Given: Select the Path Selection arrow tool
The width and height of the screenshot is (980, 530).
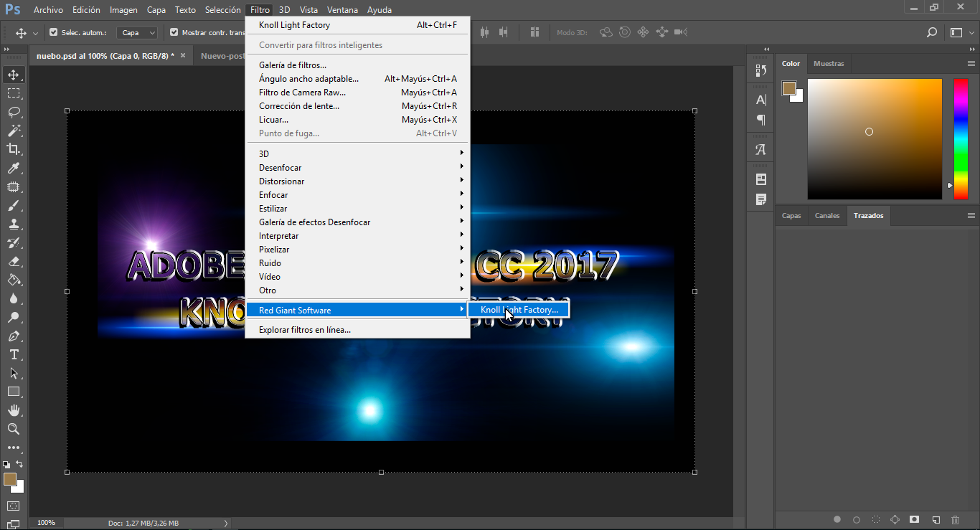Looking at the screenshot, I should [x=14, y=373].
